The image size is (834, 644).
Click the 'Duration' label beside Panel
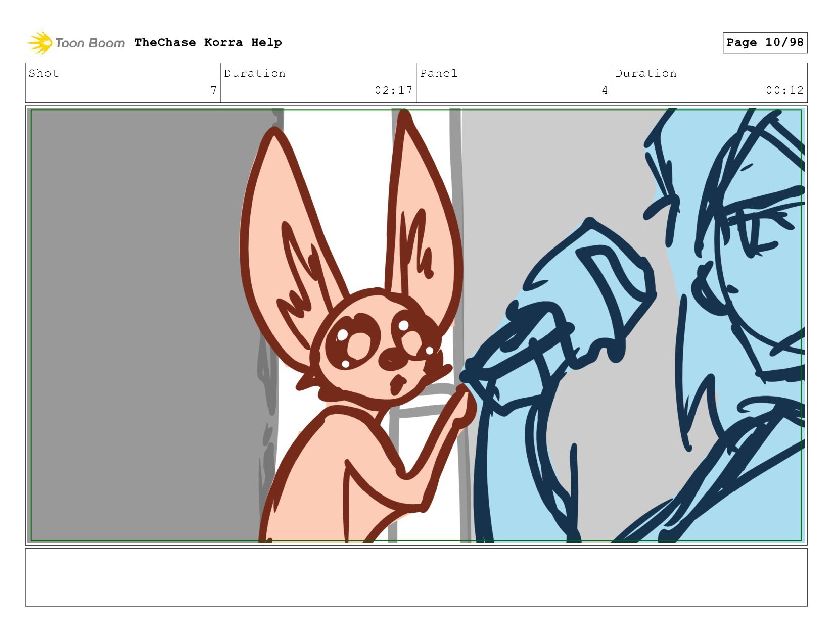pos(646,73)
